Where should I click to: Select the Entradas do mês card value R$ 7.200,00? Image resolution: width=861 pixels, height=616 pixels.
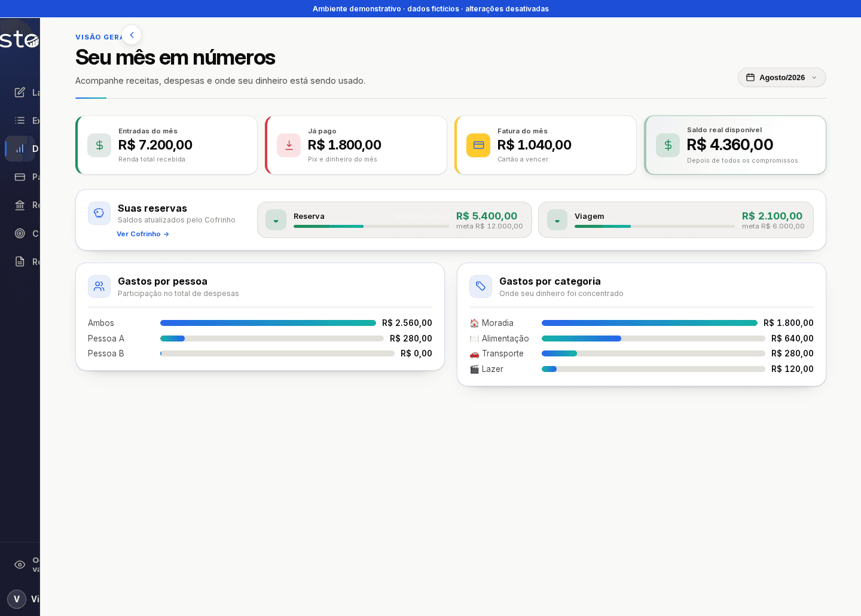point(155,145)
